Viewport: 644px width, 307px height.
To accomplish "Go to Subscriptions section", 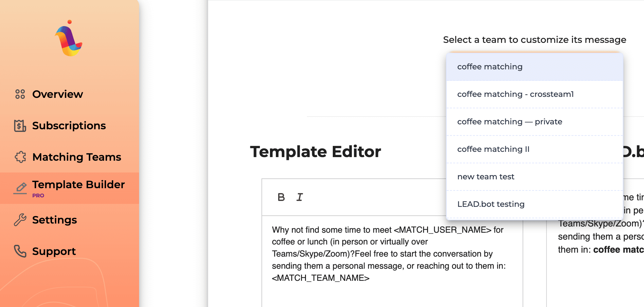I will tap(69, 126).
